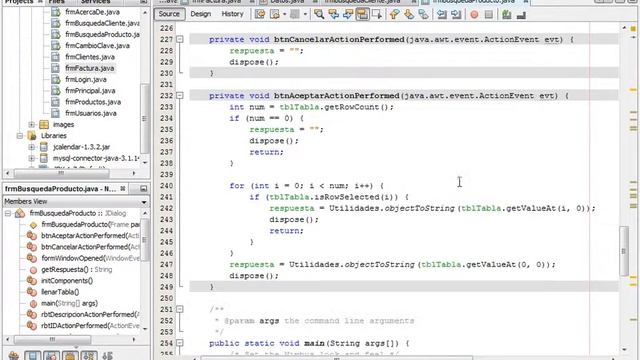Go to initComponents() member
The image size is (640, 360).
[x=67, y=281]
